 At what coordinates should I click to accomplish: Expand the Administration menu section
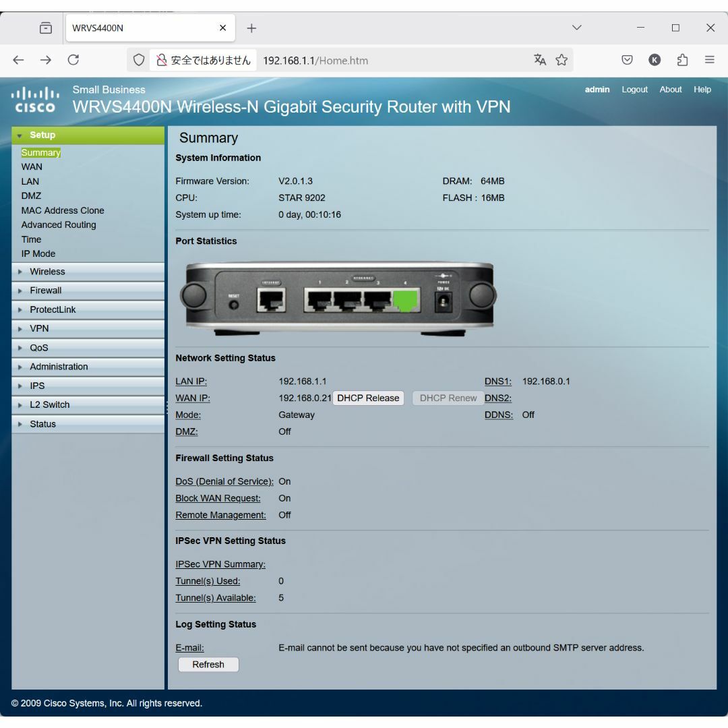[88, 367]
